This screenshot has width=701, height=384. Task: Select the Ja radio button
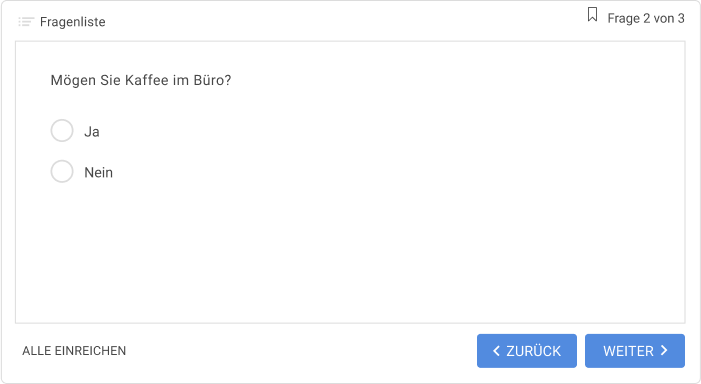(x=62, y=131)
